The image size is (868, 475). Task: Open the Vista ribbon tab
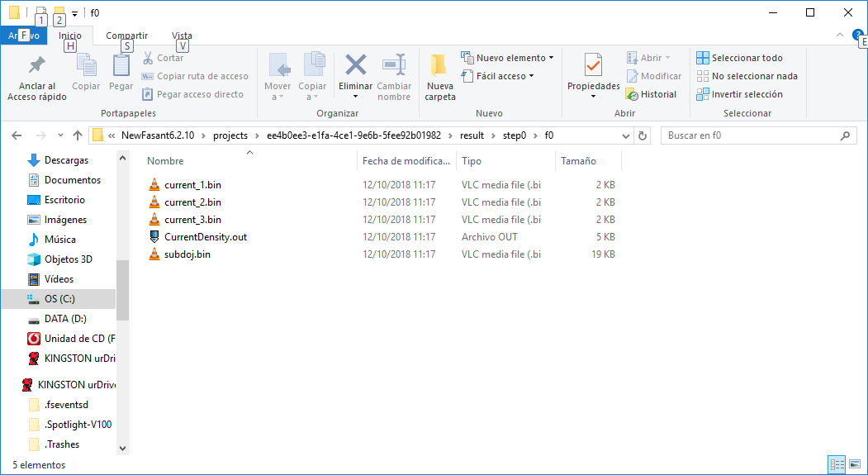point(182,36)
